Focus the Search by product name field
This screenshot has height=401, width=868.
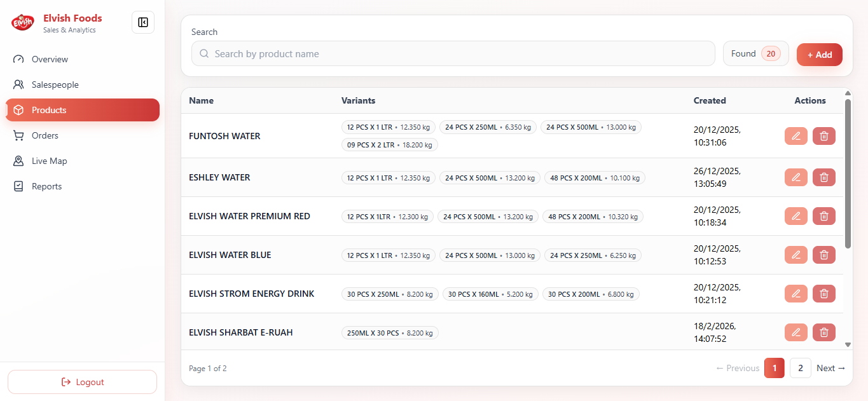[453, 54]
